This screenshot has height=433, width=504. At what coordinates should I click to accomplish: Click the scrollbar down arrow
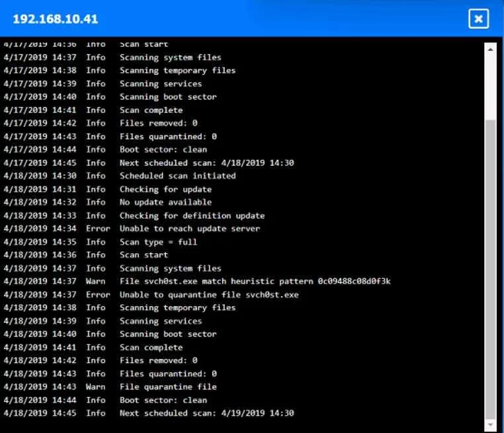click(490, 425)
